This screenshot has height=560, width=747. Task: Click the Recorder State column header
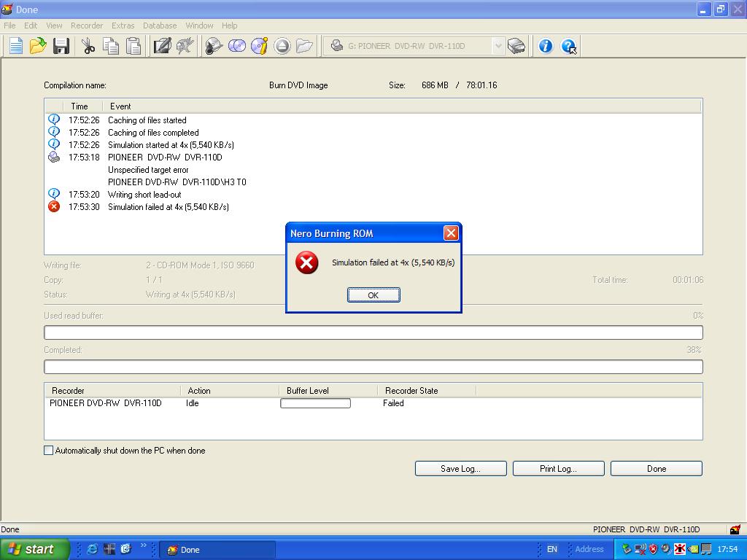click(427, 391)
